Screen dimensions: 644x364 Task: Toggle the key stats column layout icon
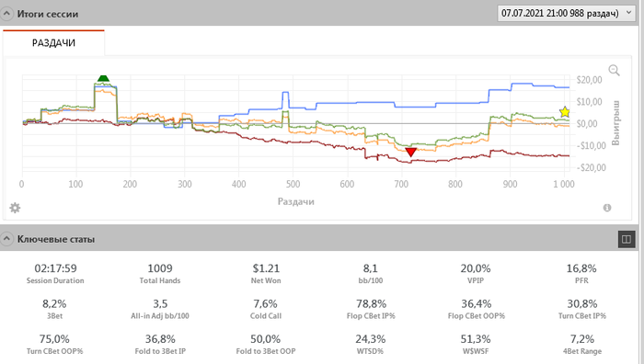pos(627,239)
